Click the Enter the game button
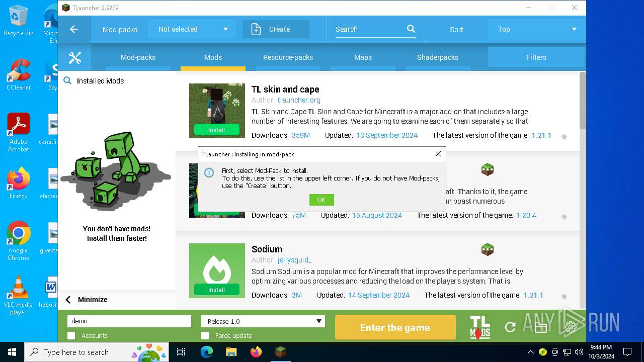The image size is (644, 362). click(x=395, y=327)
